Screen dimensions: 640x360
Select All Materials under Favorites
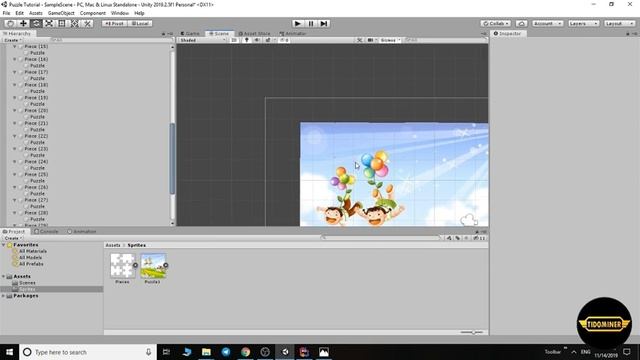(x=32, y=251)
